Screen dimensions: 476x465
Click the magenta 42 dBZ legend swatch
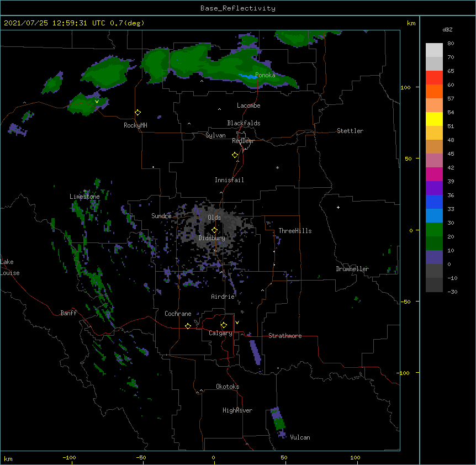[x=434, y=174]
